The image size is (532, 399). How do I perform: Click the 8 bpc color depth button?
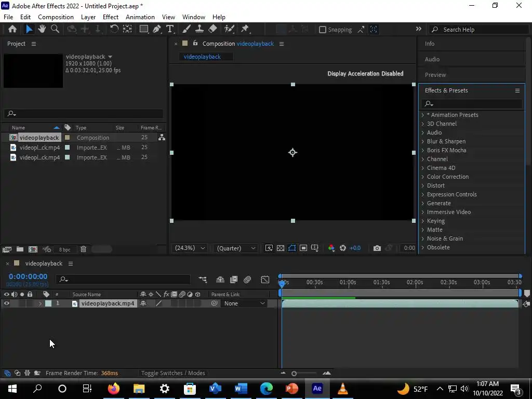(x=64, y=250)
